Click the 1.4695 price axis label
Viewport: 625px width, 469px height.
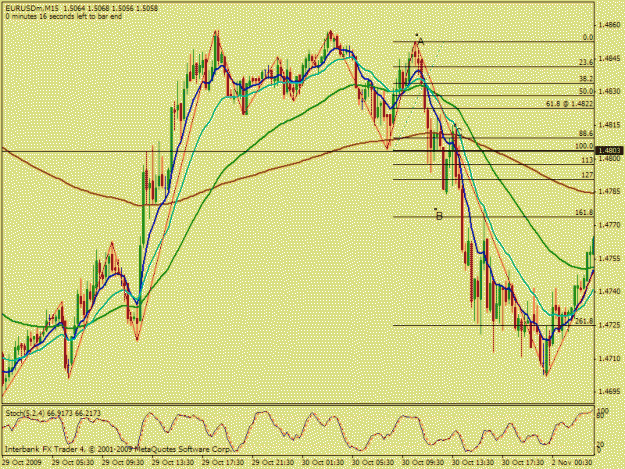(x=610, y=392)
